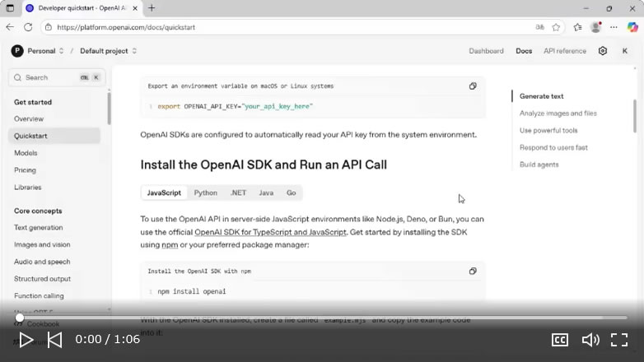Image resolution: width=644 pixels, height=362 pixels.
Task: Open video in fullscreen mode
Action: pyautogui.click(x=619, y=340)
